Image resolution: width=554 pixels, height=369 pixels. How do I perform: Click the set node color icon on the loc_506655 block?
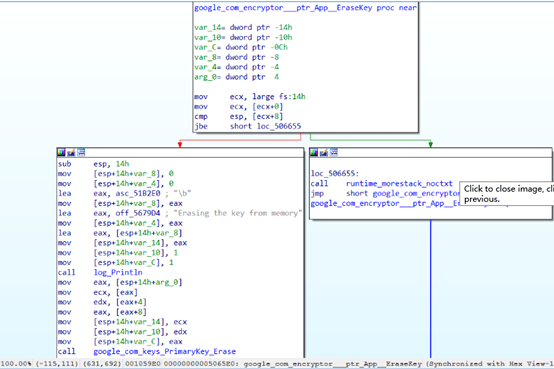(x=314, y=152)
